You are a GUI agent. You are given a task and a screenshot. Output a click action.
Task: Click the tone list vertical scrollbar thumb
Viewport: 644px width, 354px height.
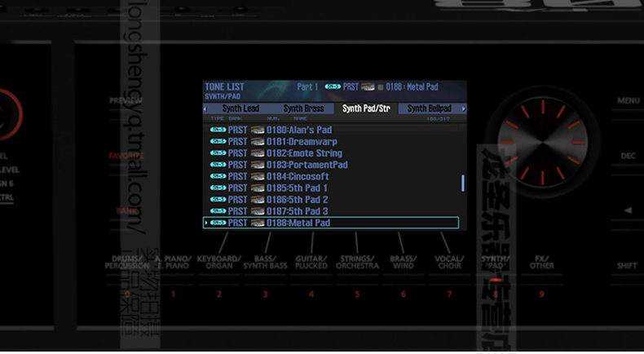pos(463,183)
